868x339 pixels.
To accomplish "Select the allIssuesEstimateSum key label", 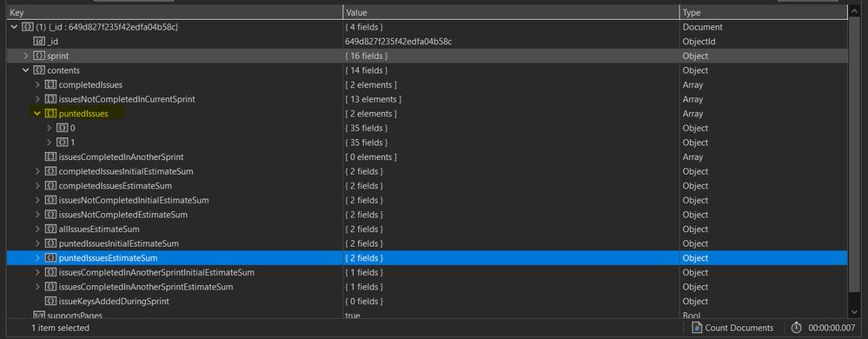I will (x=99, y=229).
